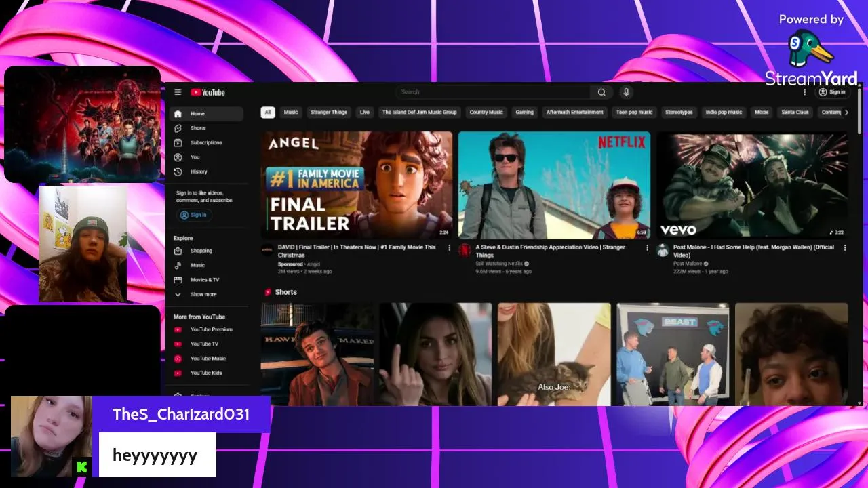Click Post Malone I Had Some Help title
The height and width of the screenshot is (488, 868).
[753, 251]
